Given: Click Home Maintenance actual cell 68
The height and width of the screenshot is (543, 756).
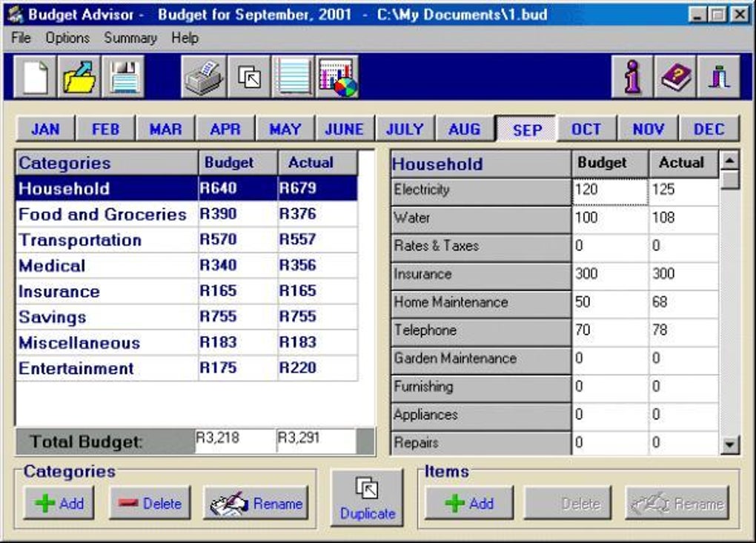Looking at the screenshot, I should click(683, 304).
